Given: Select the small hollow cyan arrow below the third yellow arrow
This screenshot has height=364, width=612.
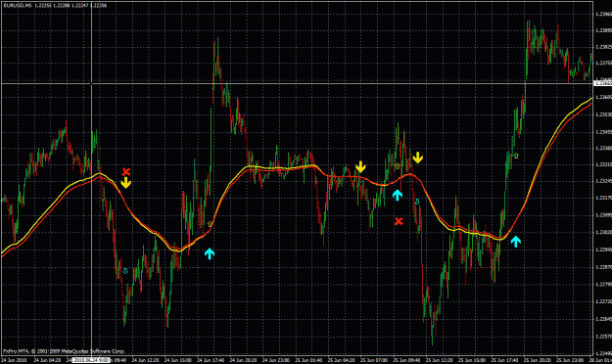Looking at the screenshot, I should pos(417,202).
